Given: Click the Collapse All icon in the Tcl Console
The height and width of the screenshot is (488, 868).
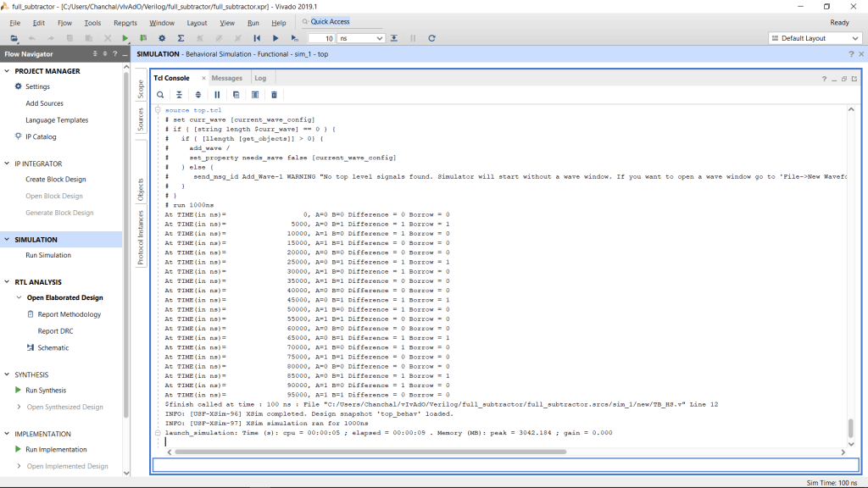Looking at the screenshot, I should pyautogui.click(x=179, y=95).
